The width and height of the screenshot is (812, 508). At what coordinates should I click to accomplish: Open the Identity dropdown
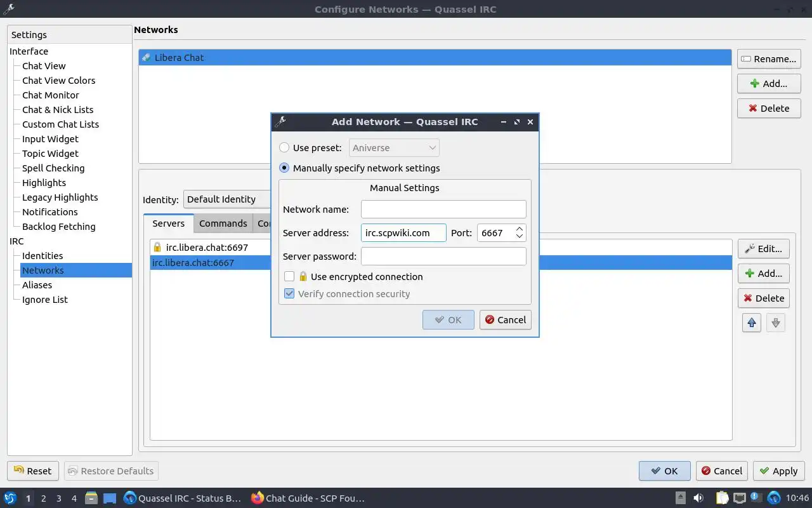click(x=227, y=199)
